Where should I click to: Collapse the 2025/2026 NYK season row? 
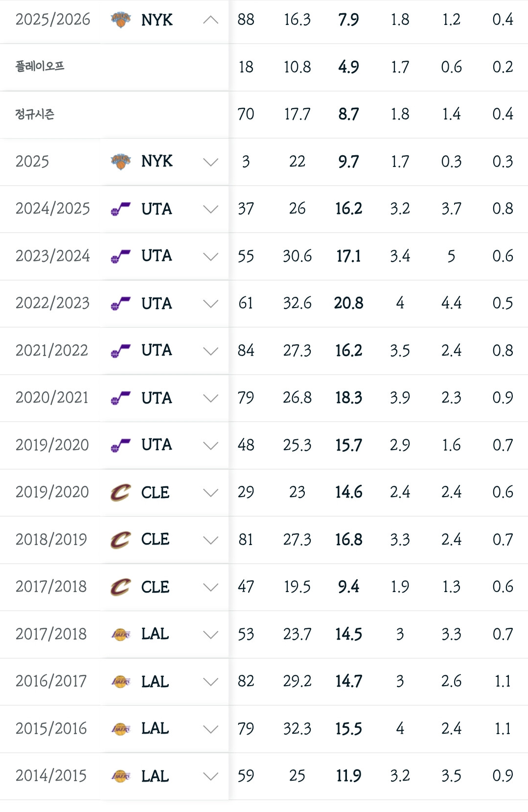[210, 20]
